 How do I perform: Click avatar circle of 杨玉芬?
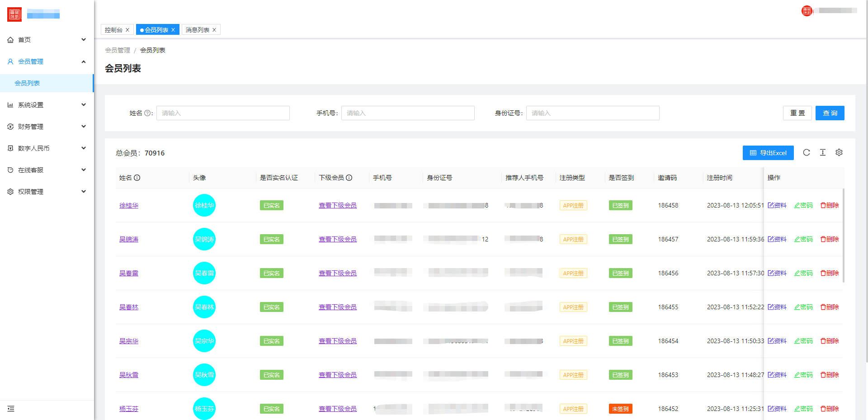204,409
